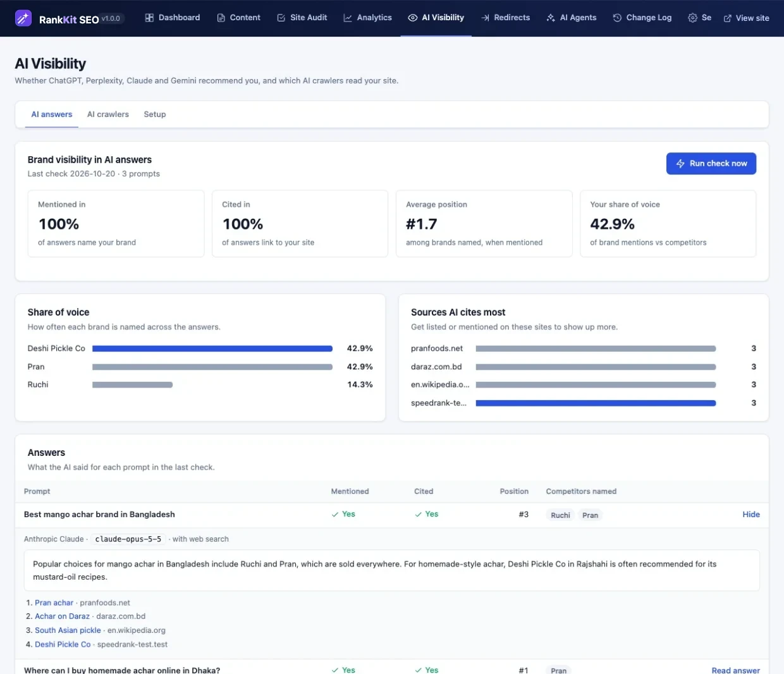Click the claude-opus-5-5 model label

pyautogui.click(x=128, y=539)
